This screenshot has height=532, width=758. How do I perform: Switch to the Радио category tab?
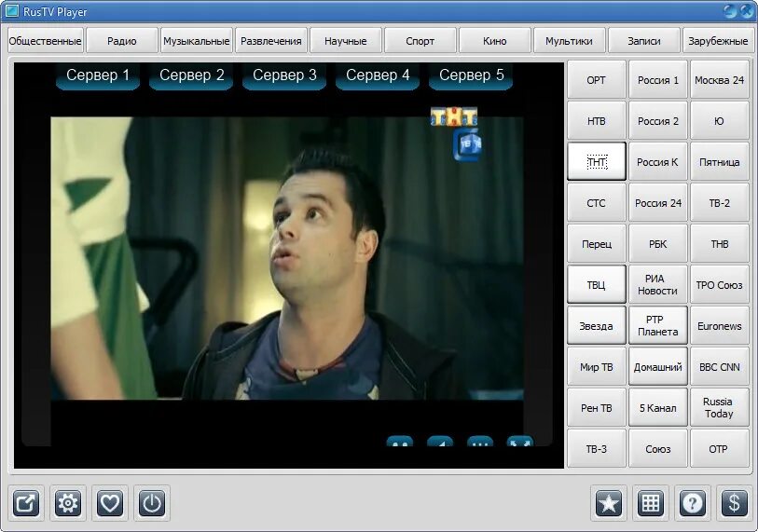click(122, 41)
